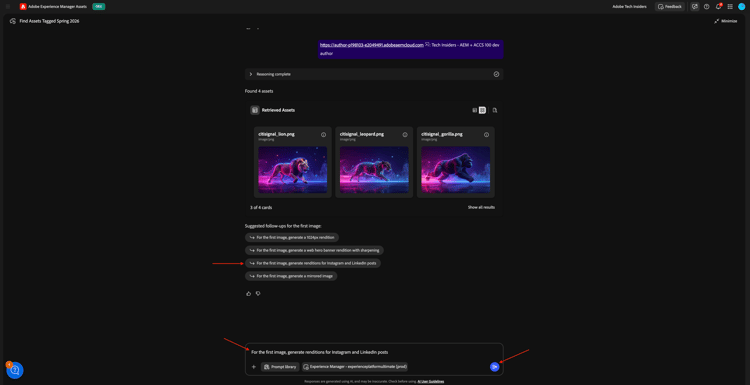The image size is (750, 385).
Task: Toggle the AI Assistant chat icon
Action: tap(695, 7)
